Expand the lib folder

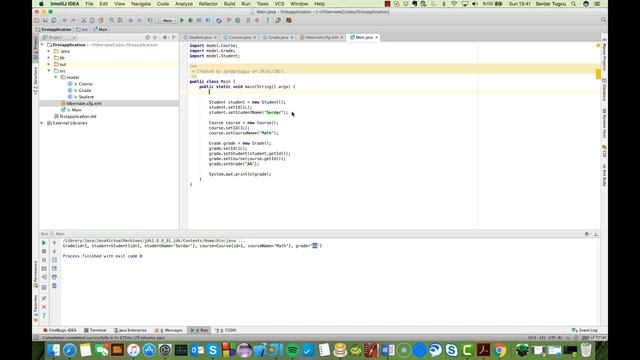(49, 58)
